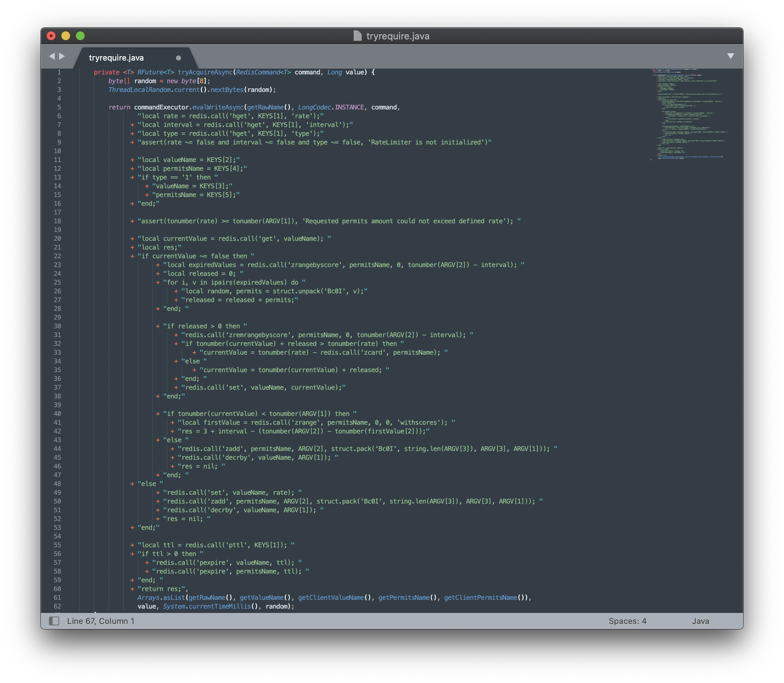Click line number 18 in the gutter
Viewport: 784px width, 683px height.
point(57,221)
